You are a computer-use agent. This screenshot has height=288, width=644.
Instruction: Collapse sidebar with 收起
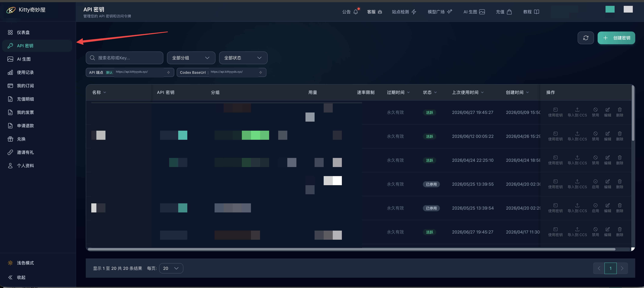point(37,277)
